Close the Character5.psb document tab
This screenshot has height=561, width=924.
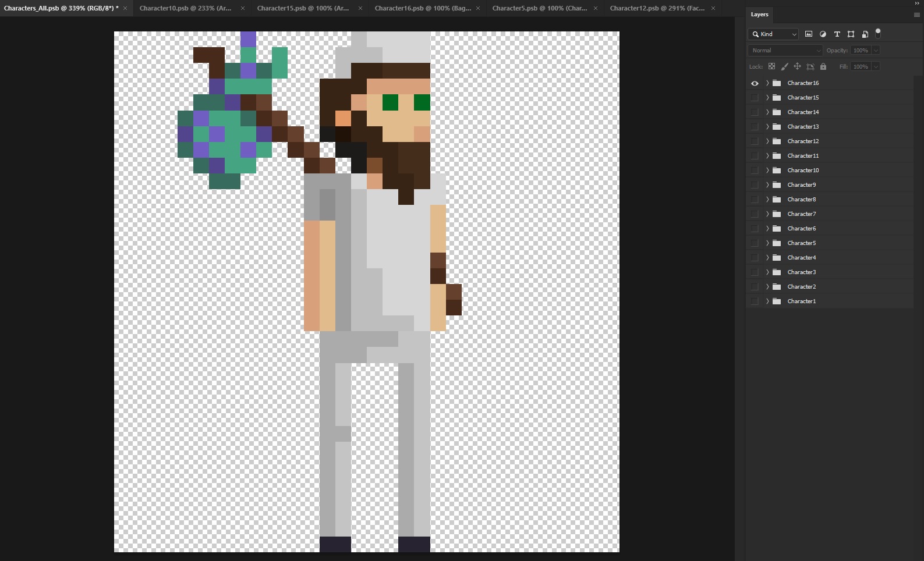[596, 8]
